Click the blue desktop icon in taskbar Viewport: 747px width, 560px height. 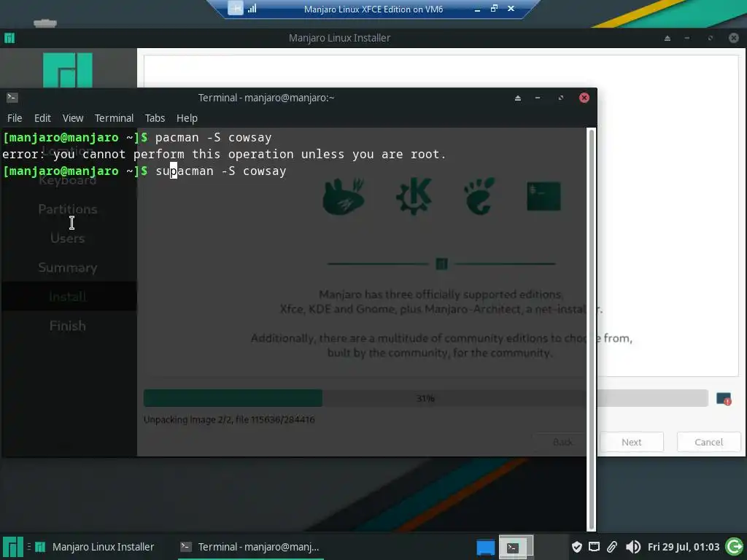click(485, 547)
